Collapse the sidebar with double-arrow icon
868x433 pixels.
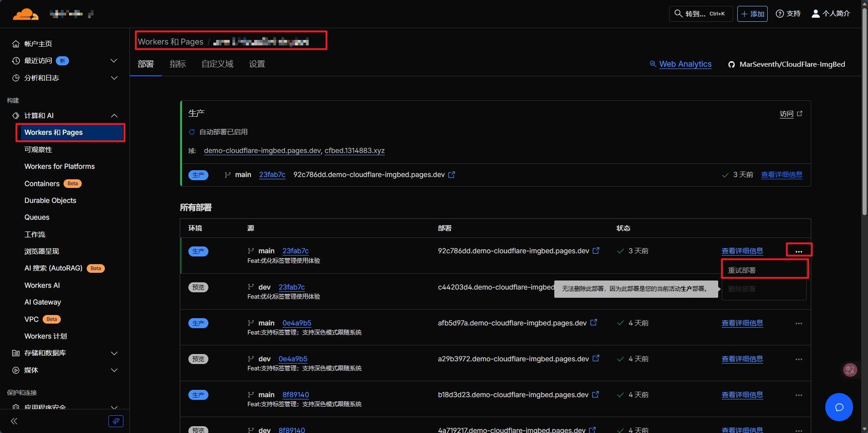click(x=14, y=421)
